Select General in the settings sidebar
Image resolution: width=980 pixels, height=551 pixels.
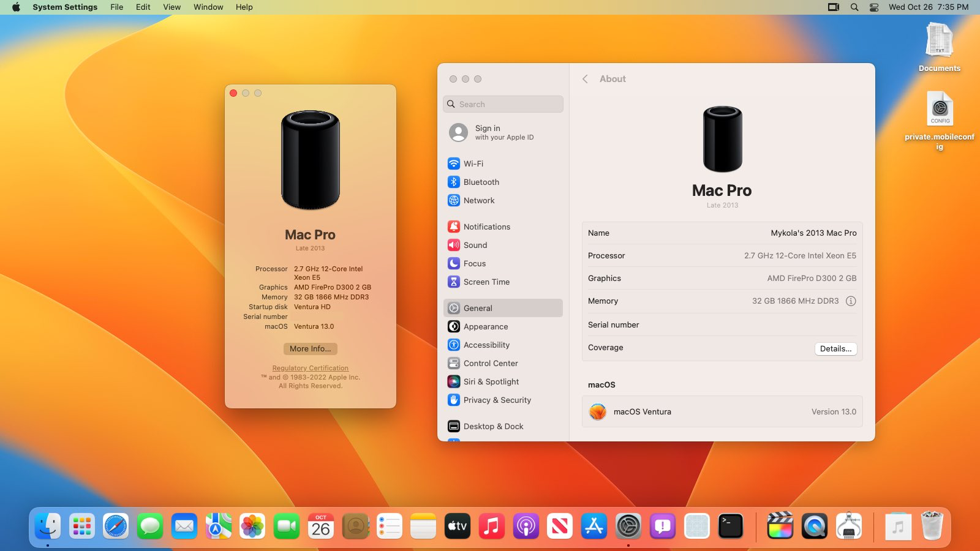point(503,308)
